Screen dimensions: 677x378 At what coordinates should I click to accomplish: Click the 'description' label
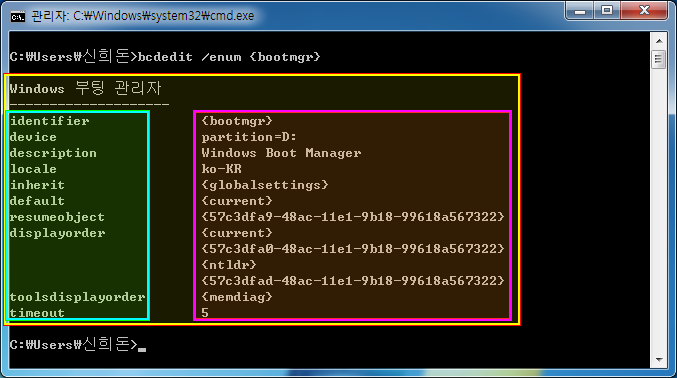(x=54, y=153)
